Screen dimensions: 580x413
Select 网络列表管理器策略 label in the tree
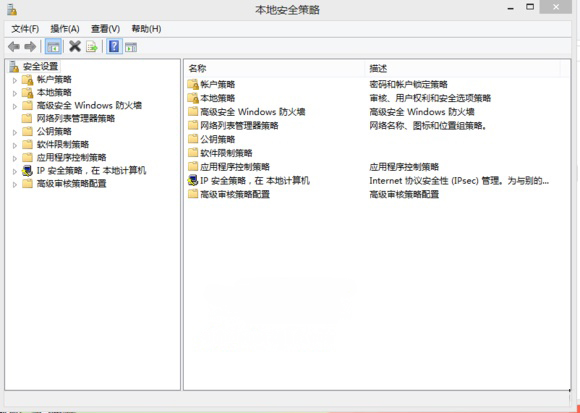(76, 118)
